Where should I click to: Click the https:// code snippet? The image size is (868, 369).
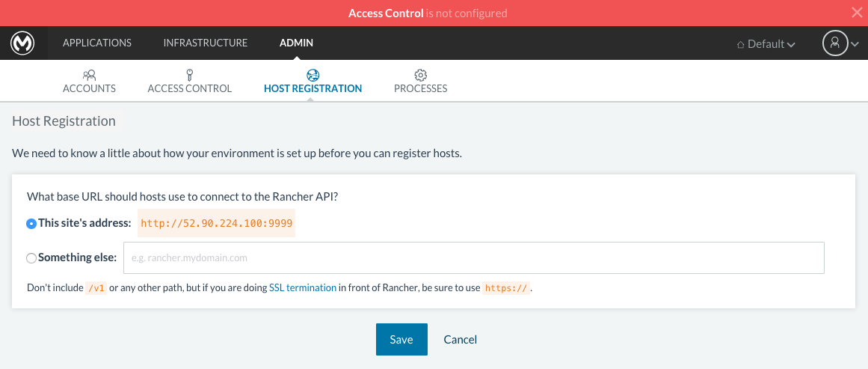coord(506,289)
